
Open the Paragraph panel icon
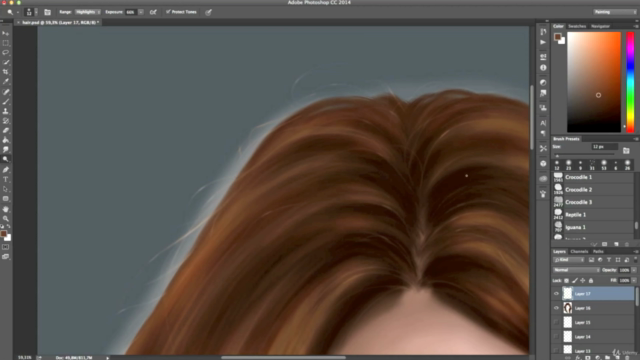pos(543,133)
